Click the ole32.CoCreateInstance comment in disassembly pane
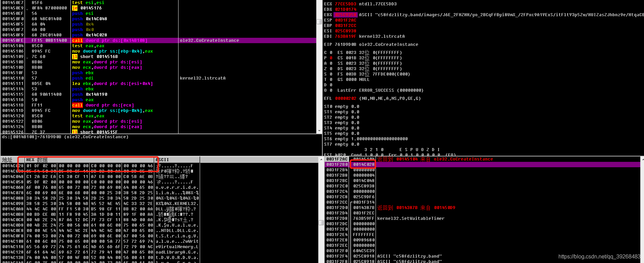 210,40
